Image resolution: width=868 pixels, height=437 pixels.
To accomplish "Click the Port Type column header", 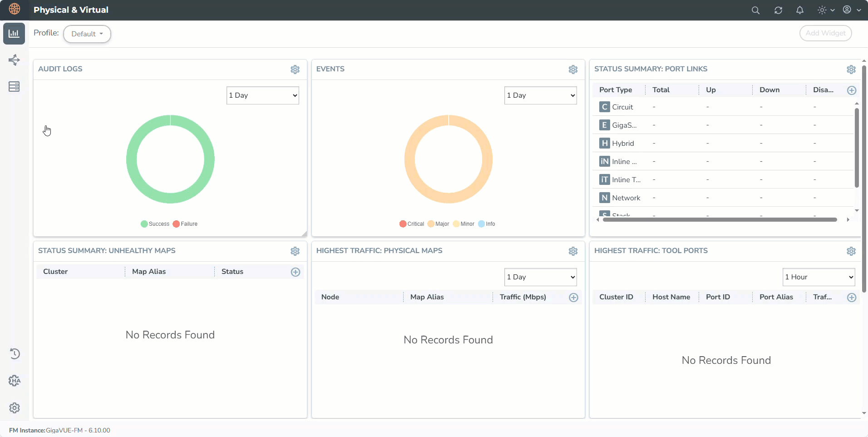I will click(616, 90).
